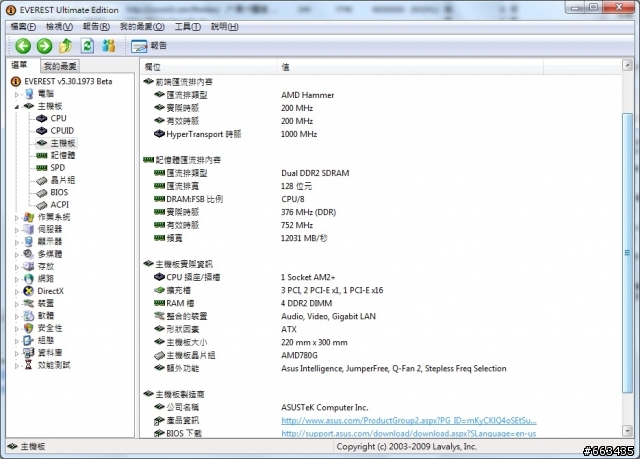Screen dimensions: 640x459
Task: Click the EVEREST v5.30.1973 Beta root node
Action: 68,81
